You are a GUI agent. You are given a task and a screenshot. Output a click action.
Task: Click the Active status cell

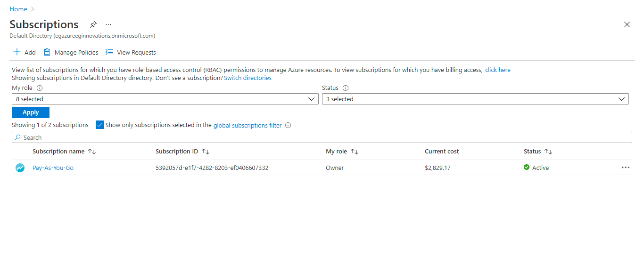tap(537, 168)
